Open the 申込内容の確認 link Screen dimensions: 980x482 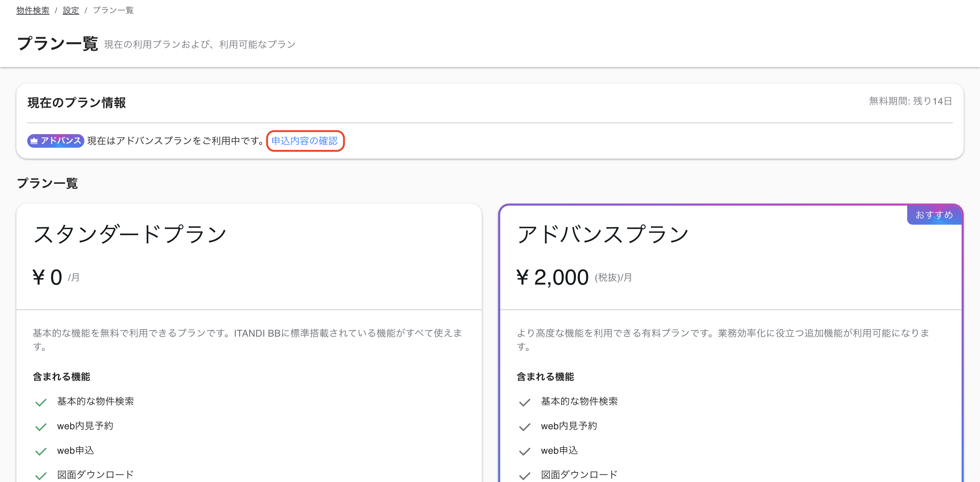click(x=305, y=141)
